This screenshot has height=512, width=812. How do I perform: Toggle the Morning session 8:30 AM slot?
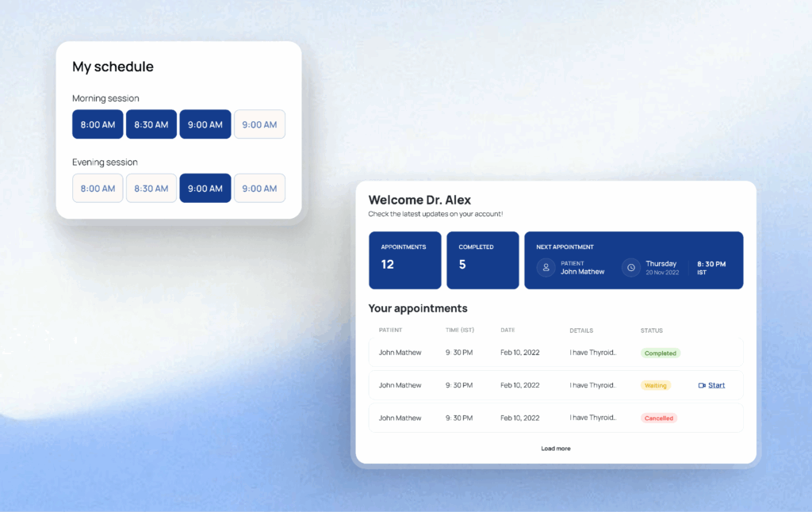(151, 124)
